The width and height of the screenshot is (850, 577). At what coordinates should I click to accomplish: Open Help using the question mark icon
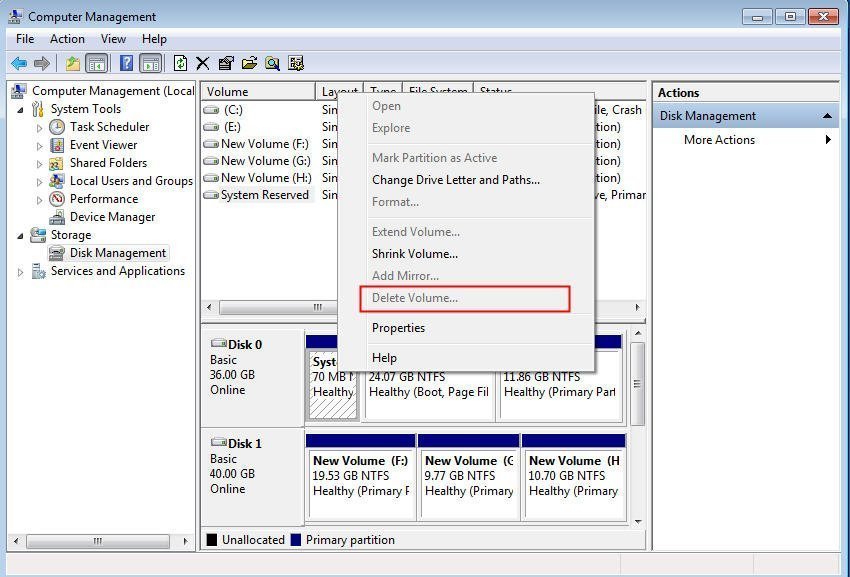pyautogui.click(x=126, y=63)
